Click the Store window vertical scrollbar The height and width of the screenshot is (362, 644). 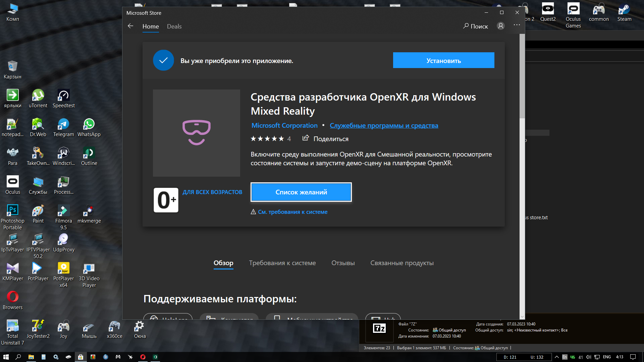[522, 177]
